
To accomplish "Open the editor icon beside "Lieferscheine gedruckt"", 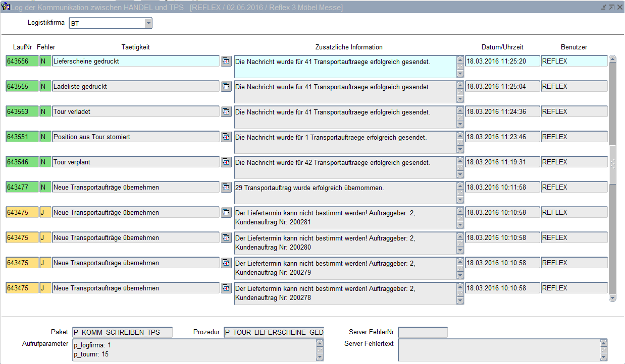I will click(x=226, y=61).
